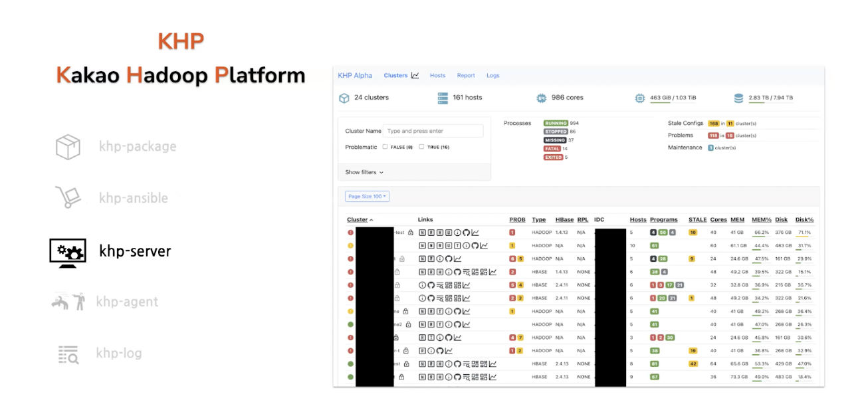Switch to the Clusters tab

click(395, 75)
